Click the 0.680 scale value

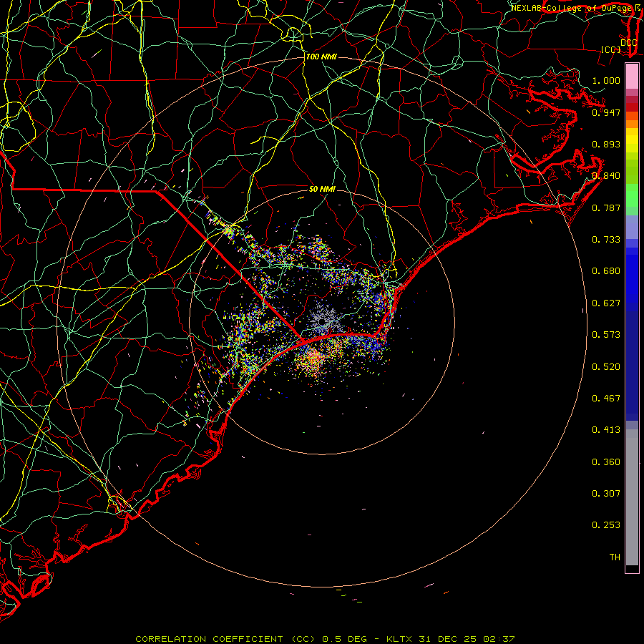tap(606, 271)
